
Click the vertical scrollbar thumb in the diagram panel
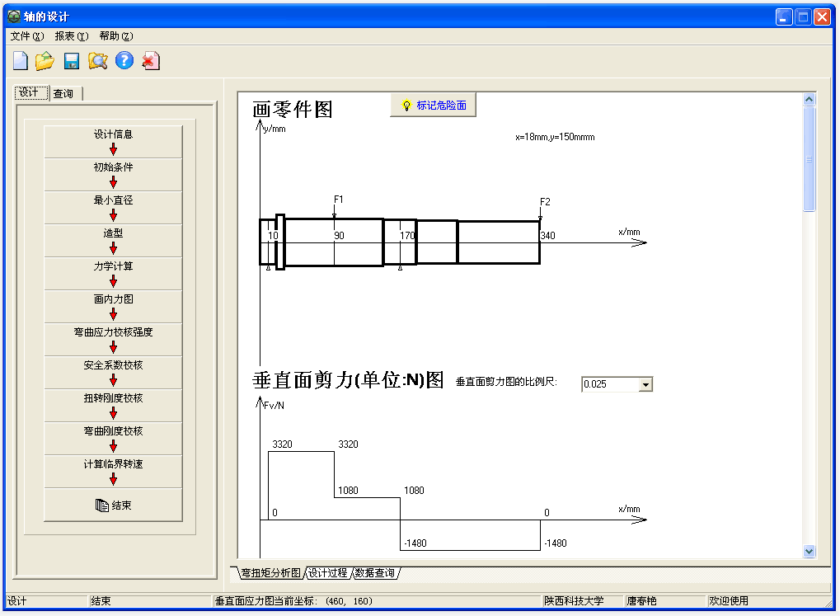coord(809,158)
